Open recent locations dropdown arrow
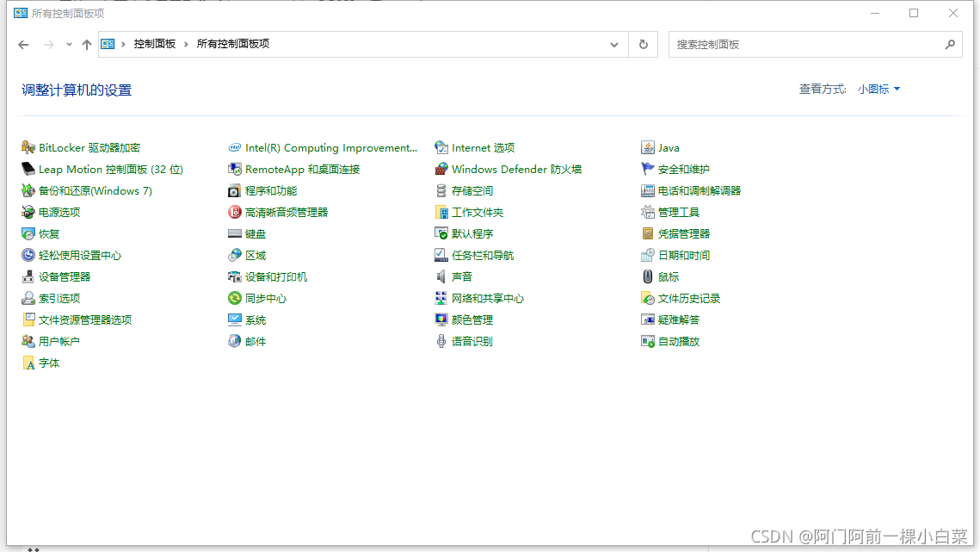Image resolution: width=980 pixels, height=552 pixels. 69,45
